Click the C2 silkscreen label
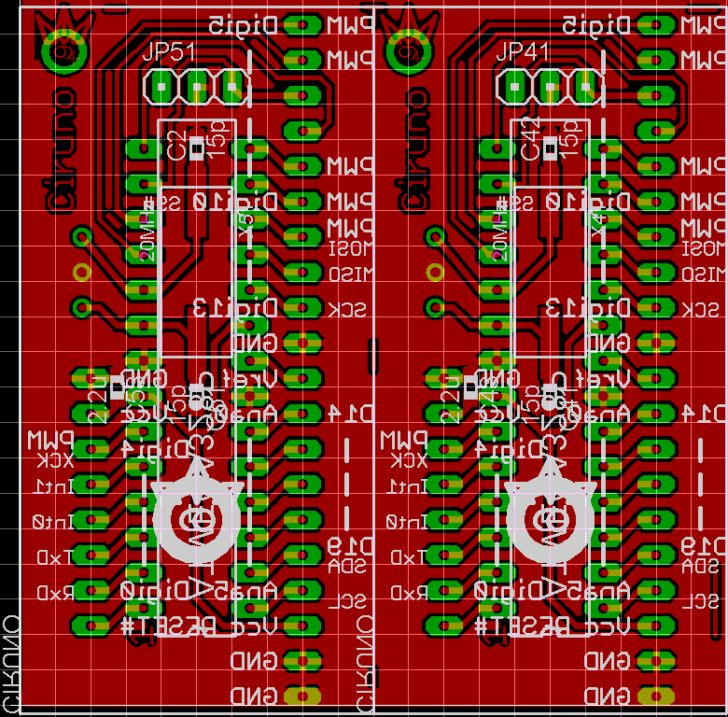 point(177,146)
